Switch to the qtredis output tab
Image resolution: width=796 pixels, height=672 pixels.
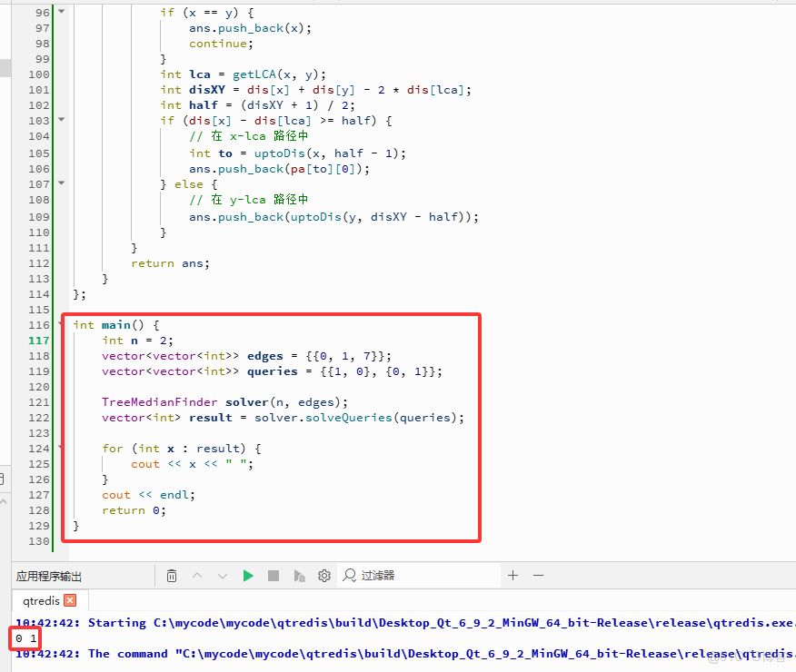pyautogui.click(x=42, y=601)
